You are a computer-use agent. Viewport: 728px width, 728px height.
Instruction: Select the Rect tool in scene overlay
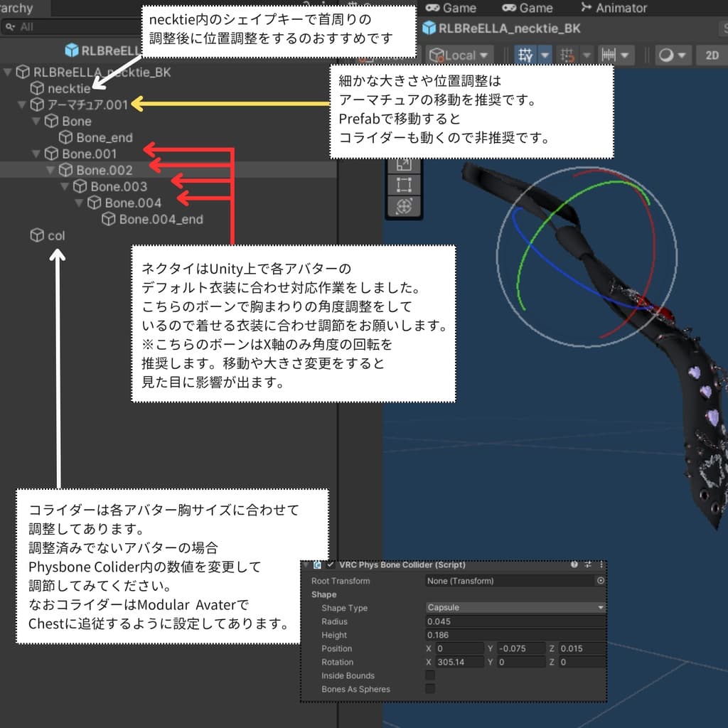coord(404,185)
